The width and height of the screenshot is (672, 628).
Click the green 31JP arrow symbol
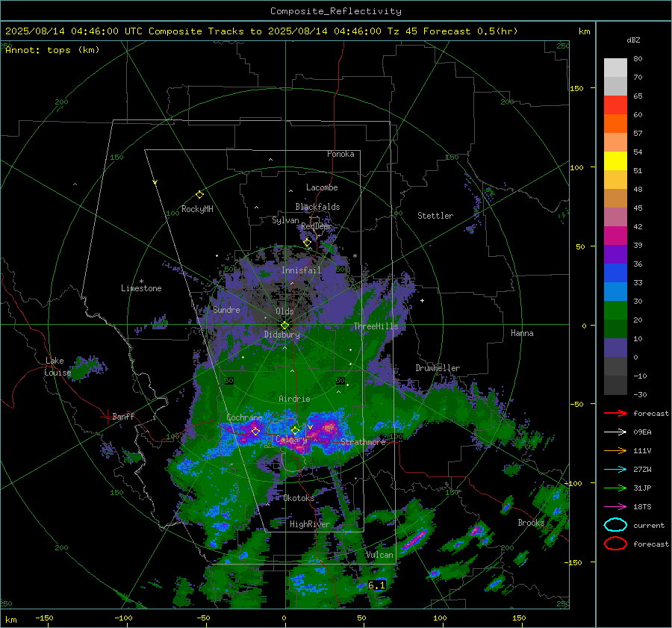(615, 488)
